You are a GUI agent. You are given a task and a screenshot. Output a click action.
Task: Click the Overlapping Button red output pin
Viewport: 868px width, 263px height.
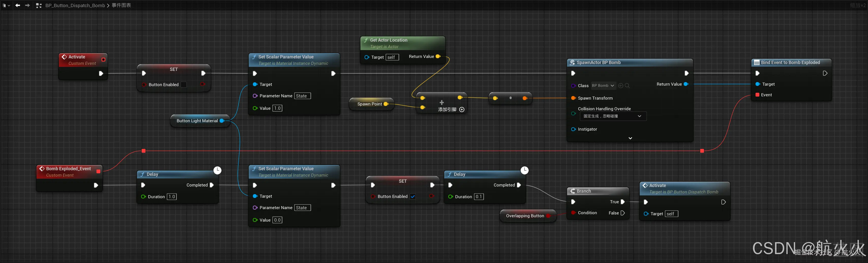point(548,216)
